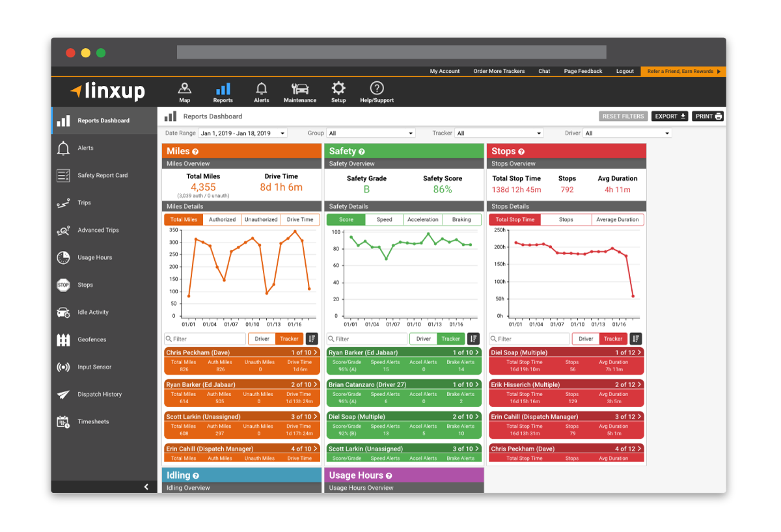781x532 pixels.
Task: Open the Geofences sidebar icon
Action: [63, 339]
